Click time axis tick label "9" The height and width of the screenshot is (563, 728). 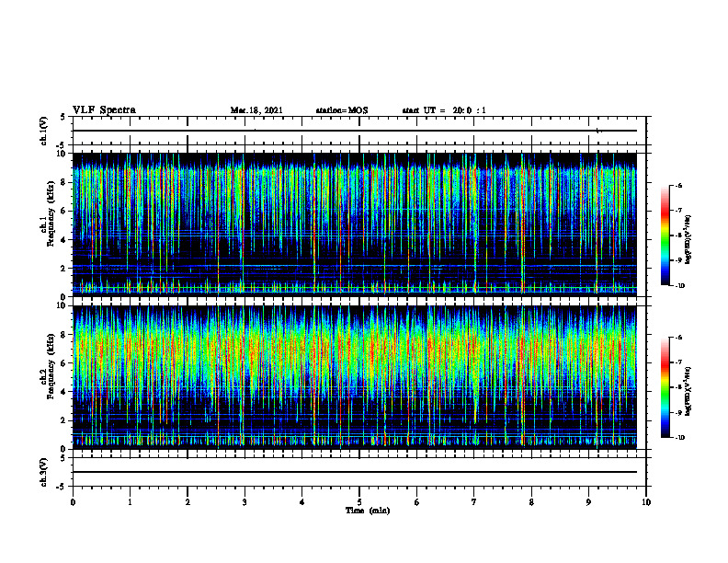(588, 502)
